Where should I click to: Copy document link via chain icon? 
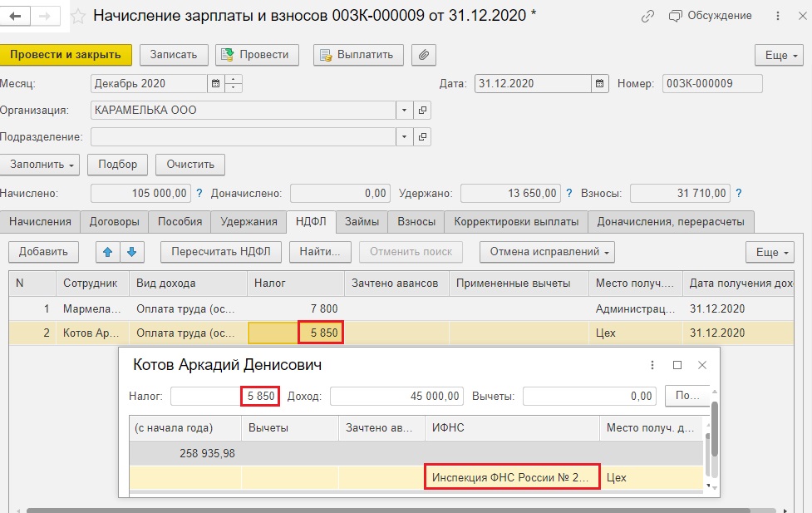click(x=647, y=16)
